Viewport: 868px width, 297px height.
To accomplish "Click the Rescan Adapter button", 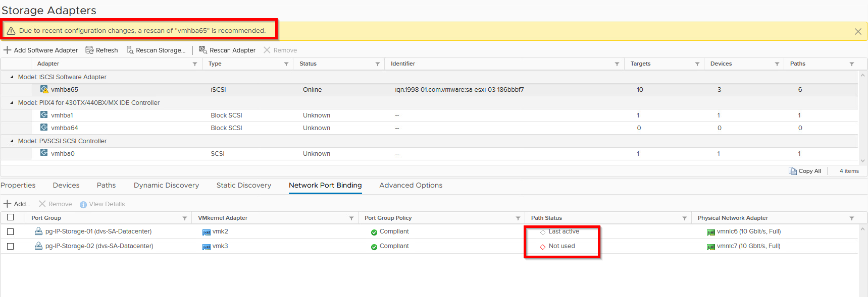I will point(227,50).
